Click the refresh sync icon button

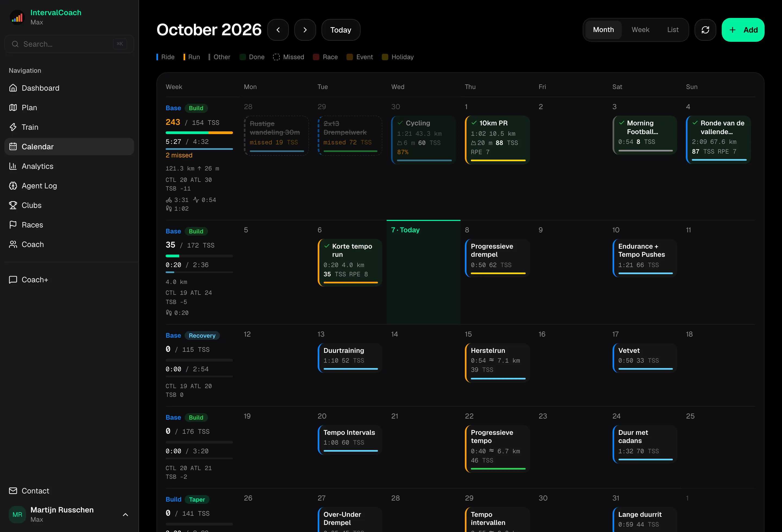705,30
